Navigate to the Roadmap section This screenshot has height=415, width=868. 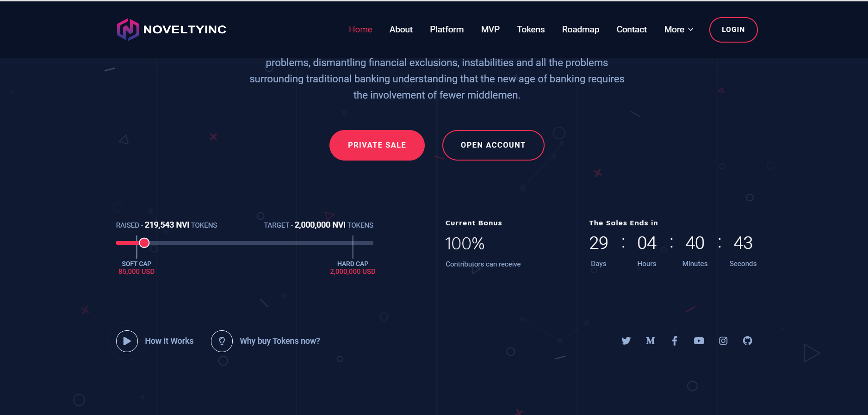pyautogui.click(x=580, y=30)
